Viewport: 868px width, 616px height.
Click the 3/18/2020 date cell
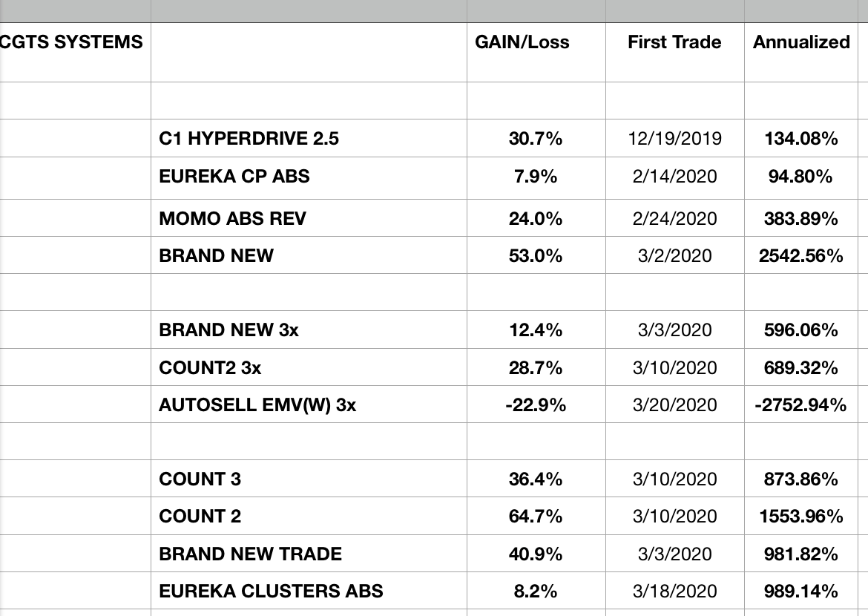[674, 592]
